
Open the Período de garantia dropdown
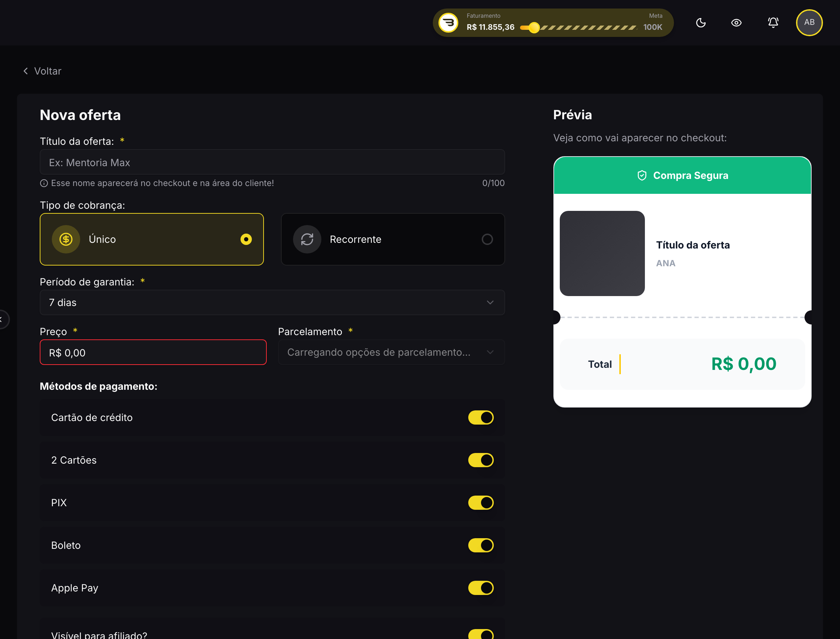[272, 303]
